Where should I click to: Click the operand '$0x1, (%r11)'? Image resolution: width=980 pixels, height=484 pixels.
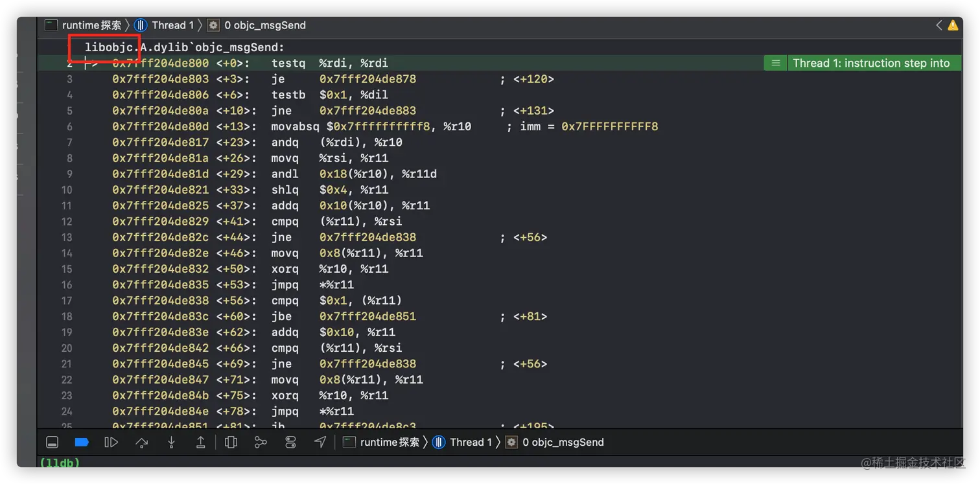click(x=361, y=301)
